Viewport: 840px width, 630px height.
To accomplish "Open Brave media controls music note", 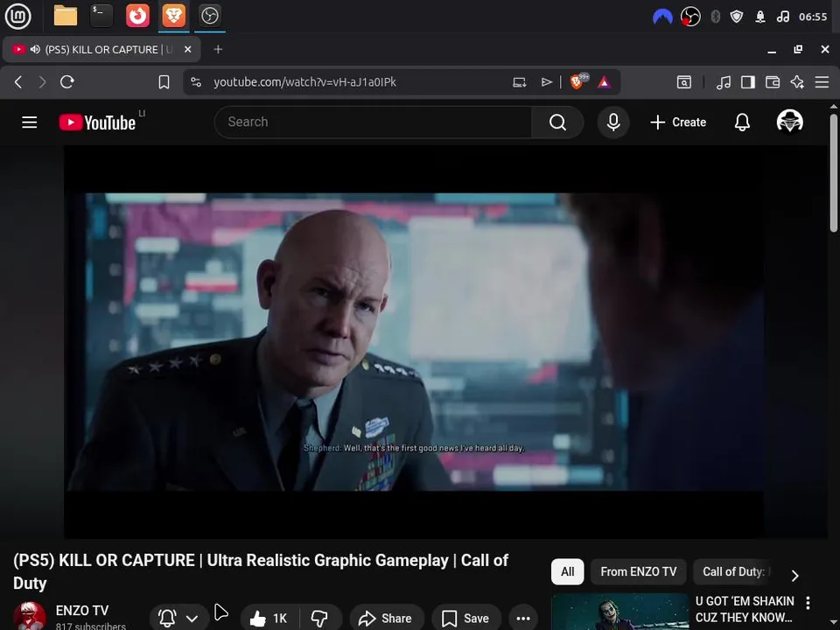I will click(724, 82).
